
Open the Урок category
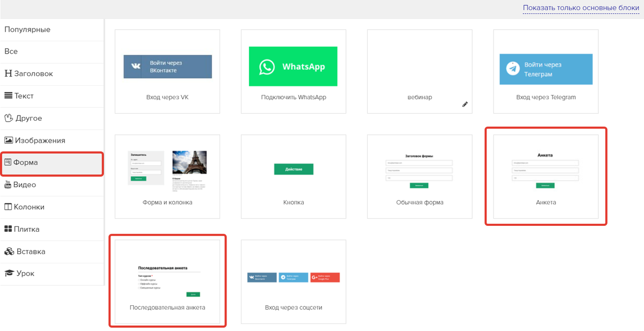52,274
